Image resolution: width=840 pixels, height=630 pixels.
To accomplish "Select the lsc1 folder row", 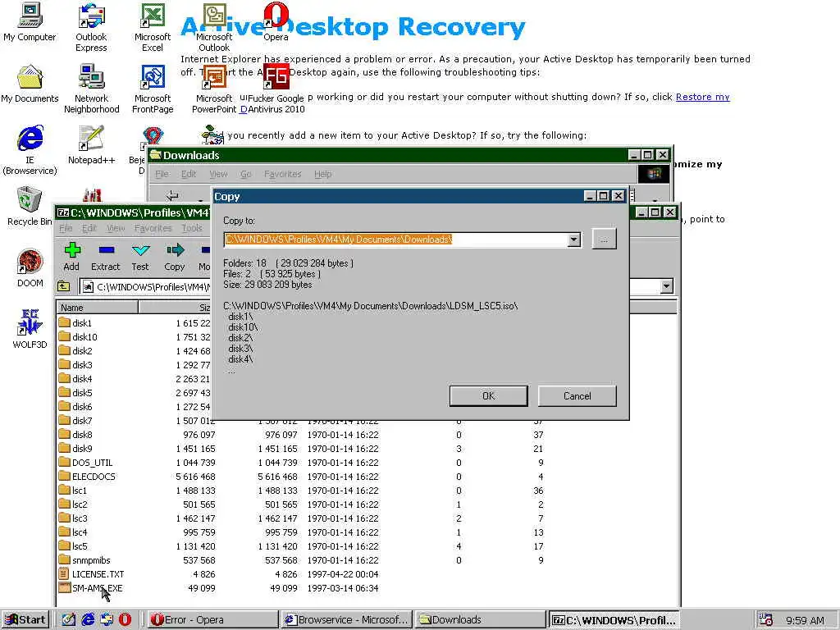I will click(300, 491).
